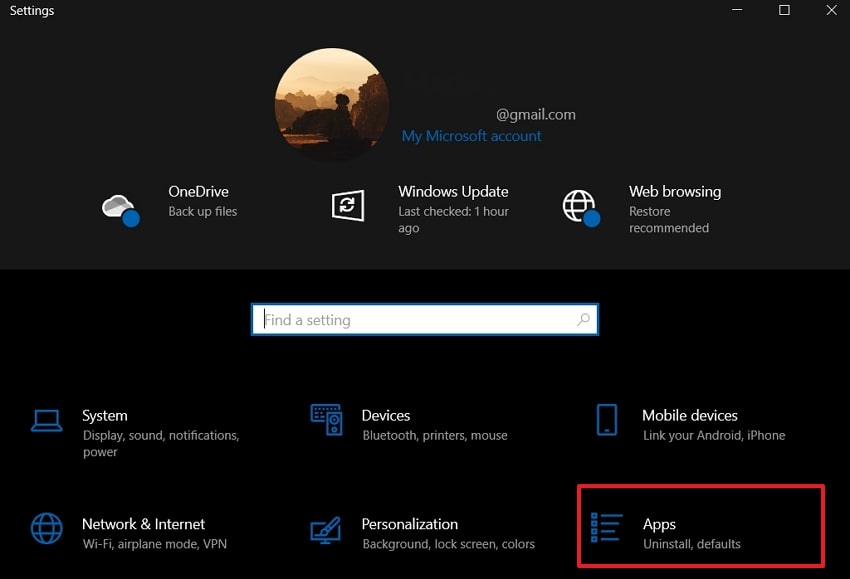
Task: Open the System laptop icon
Action: point(47,421)
